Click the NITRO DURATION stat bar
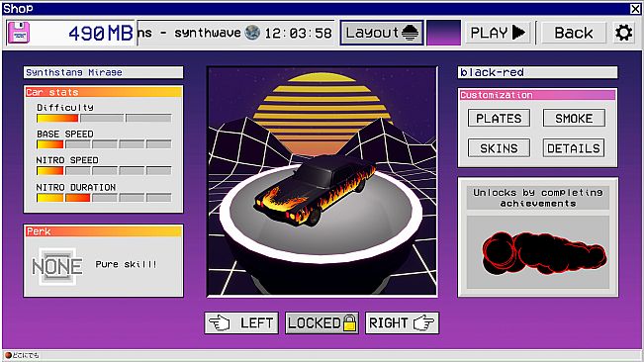The width and height of the screenshot is (644, 362). point(104,198)
